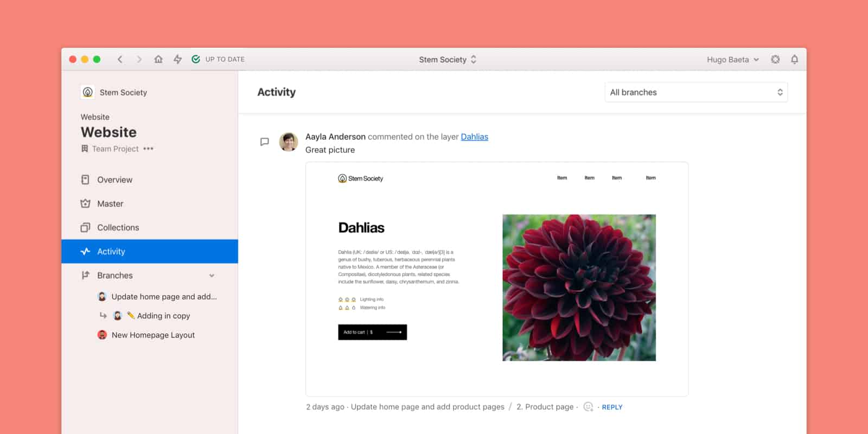Select Activity in the sidebar
868x434 pixels.
(150, 251)
